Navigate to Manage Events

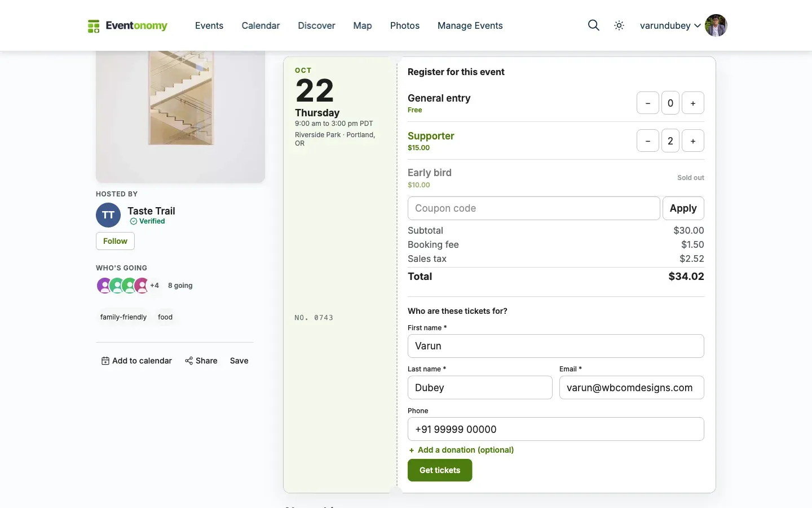pos(470,25)
